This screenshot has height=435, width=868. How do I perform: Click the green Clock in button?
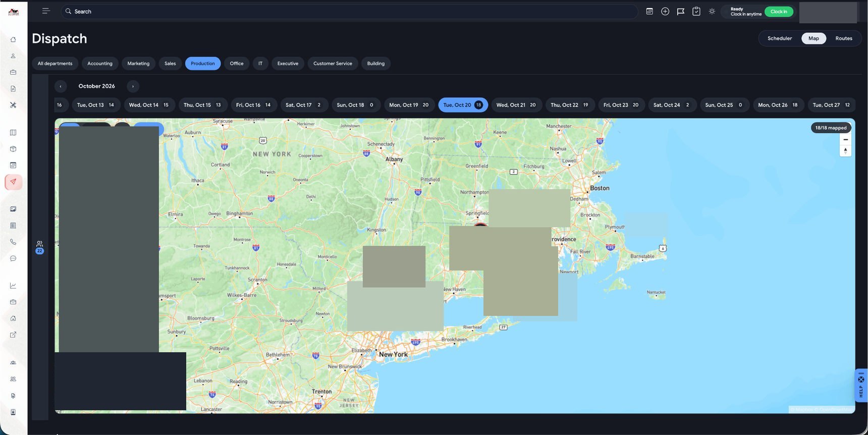click(779, 12)
